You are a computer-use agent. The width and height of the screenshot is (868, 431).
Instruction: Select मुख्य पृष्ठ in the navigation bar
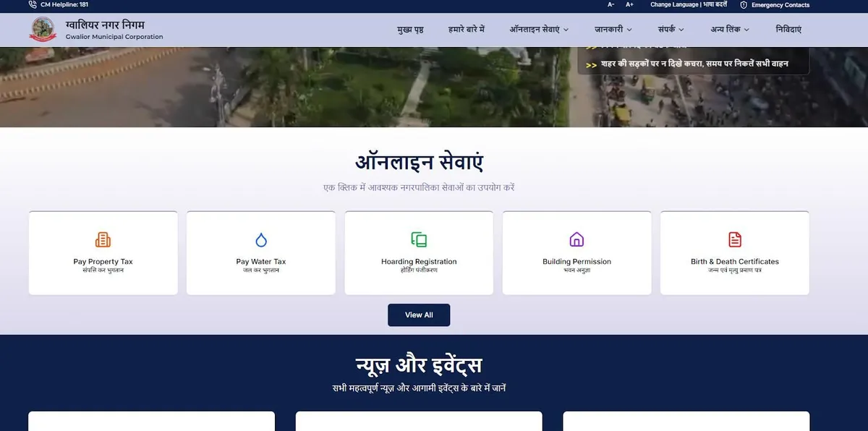pyautogui.click(x=411, y=30)
